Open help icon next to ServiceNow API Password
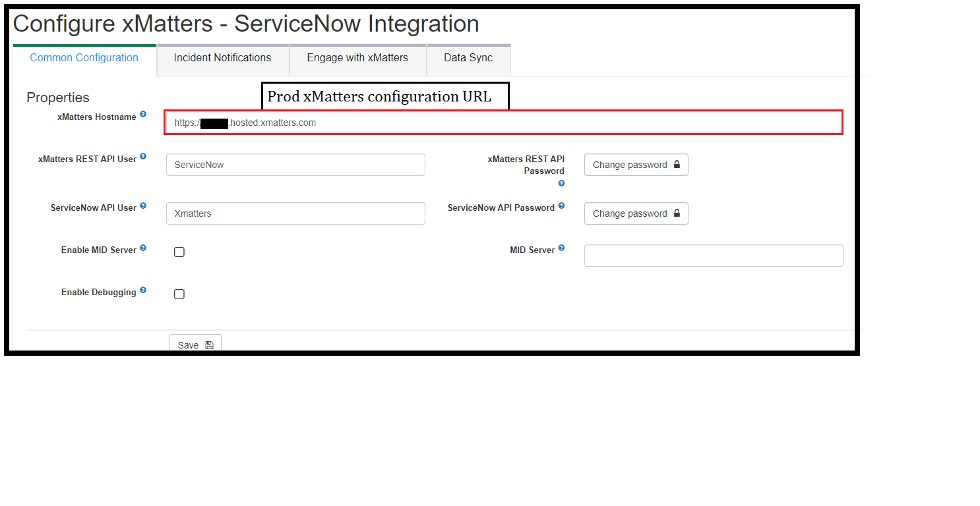This screenshot has width=980, height=506. [561, 206]
